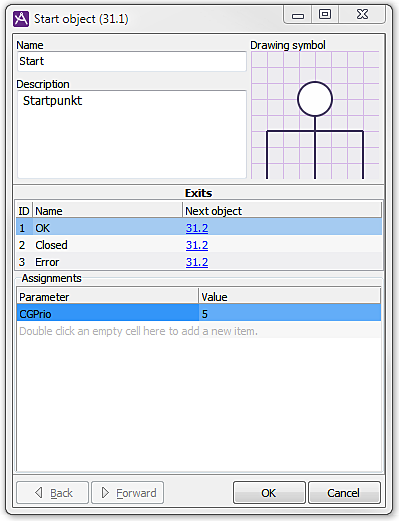The width and height of the screenshot is (399, 521).
Task: Confirm the dialog with OK button
Action: [x=269, y=492]
